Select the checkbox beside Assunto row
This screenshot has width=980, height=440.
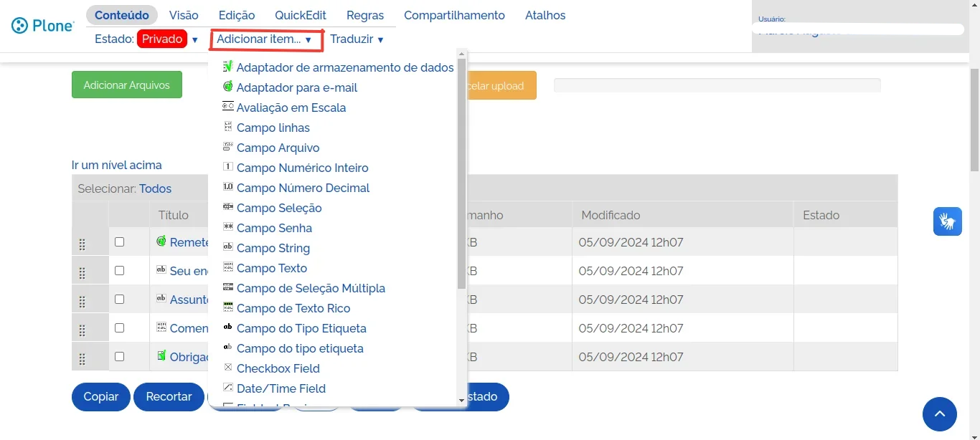pyautogui.click(x=120, y=300)
